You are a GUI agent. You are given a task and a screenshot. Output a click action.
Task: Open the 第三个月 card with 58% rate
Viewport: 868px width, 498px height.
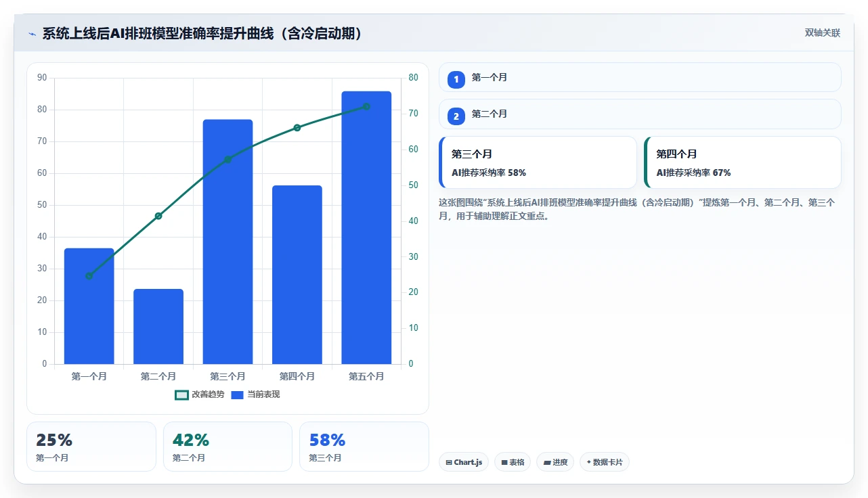click(538, 162)
